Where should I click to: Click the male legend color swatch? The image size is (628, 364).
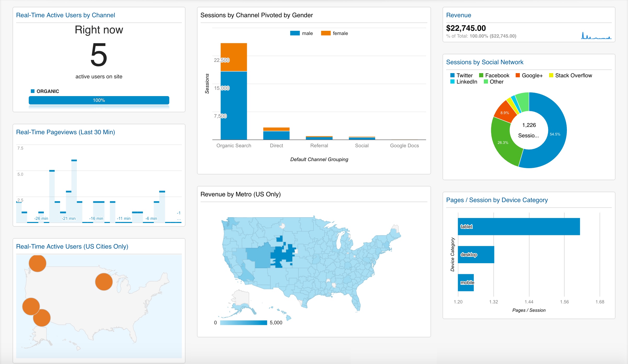coord(295,33)
